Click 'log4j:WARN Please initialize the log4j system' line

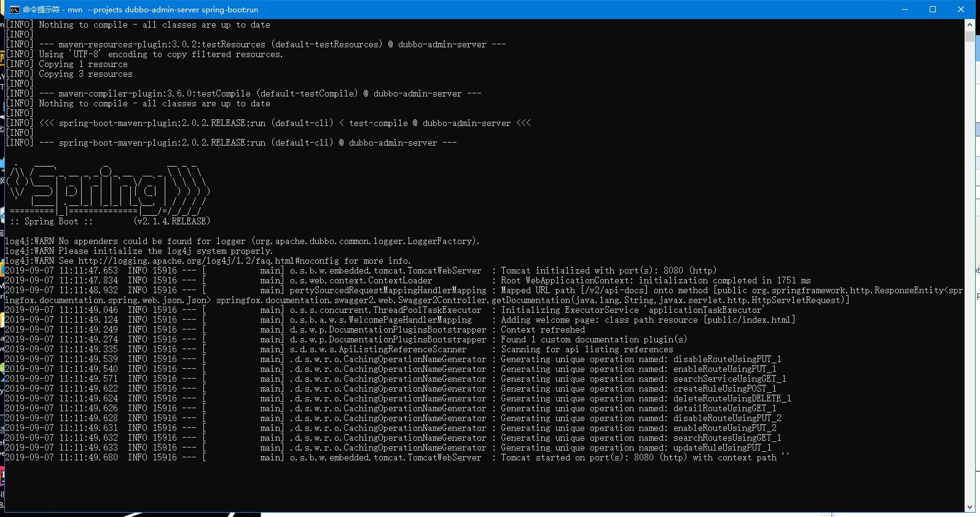coord(139,251)
